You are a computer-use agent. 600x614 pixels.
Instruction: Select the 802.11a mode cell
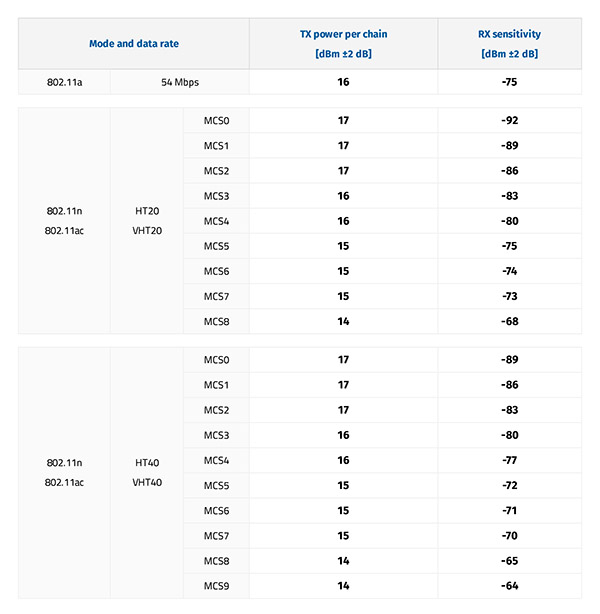pyautogui.click(x=64, y=82)
